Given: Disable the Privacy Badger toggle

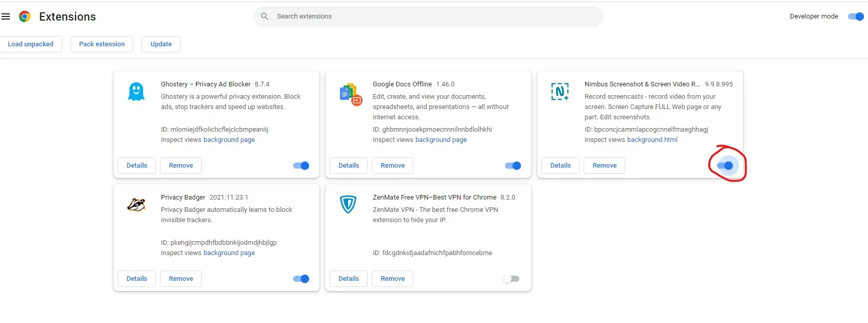Looking at the screenshot, I should [301, 279].
